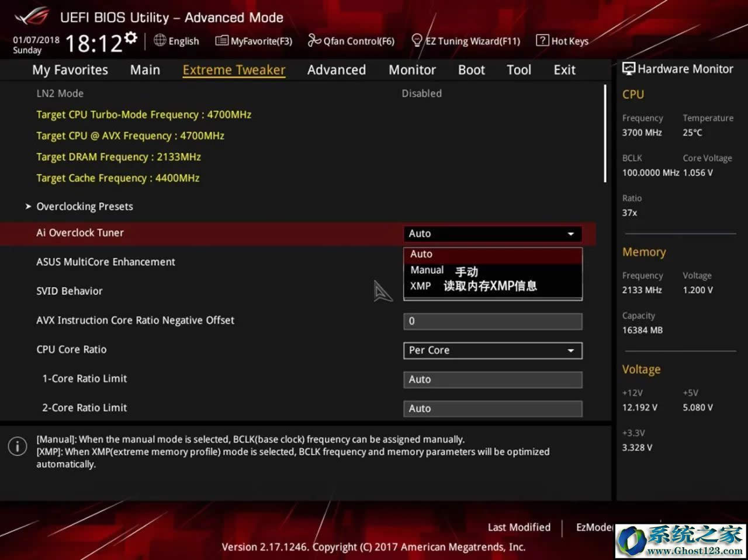Click the Hardware Monitor display icon
Viewport: 748px width, 560px height.
click(629, 69)
